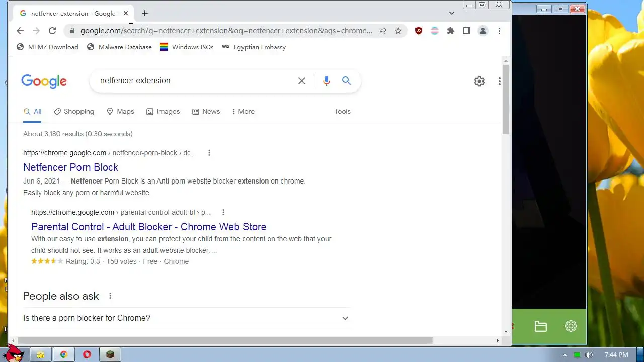Expand 'Is there a porn blocker for Chrome?'
The image size is (644, 362).
186,318
